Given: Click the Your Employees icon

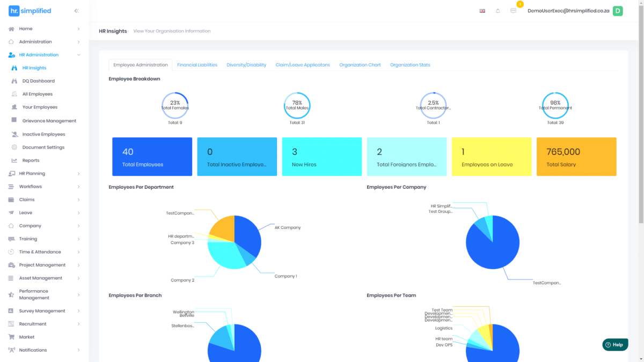Looking at the screenshot, I should click(x=14, y=107).
